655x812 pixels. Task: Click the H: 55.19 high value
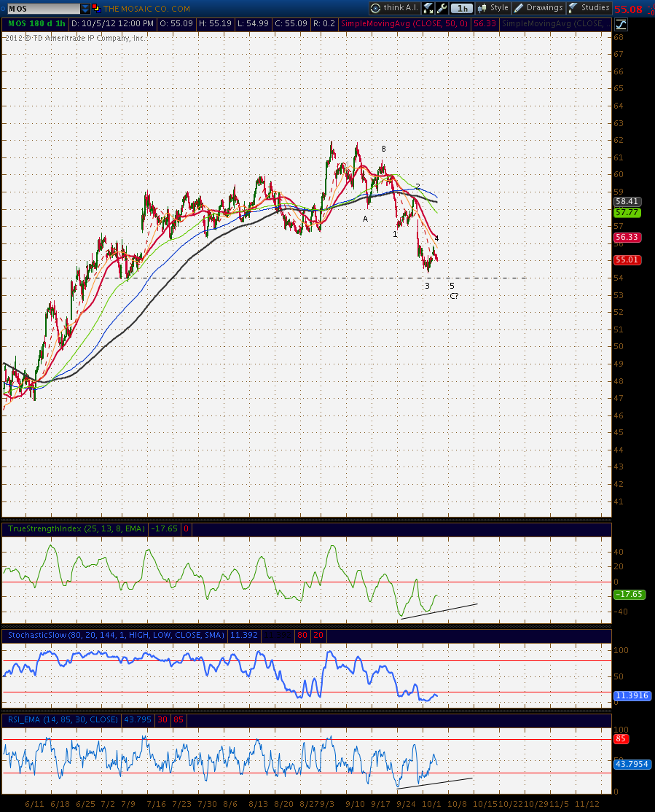216,24
